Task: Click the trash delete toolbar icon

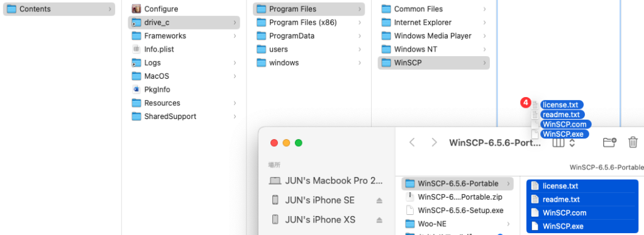Action: (x=633, y=142)
